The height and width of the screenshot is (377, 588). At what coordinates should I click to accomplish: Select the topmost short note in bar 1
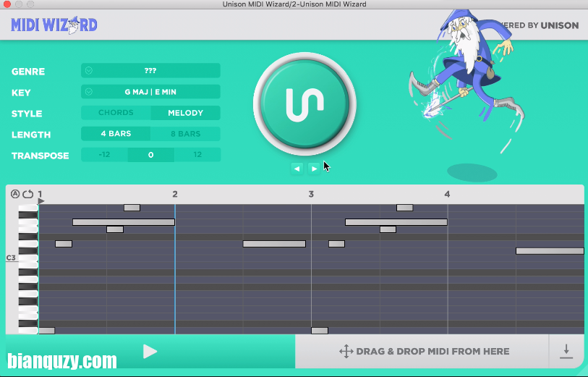(x=132, y=208)
